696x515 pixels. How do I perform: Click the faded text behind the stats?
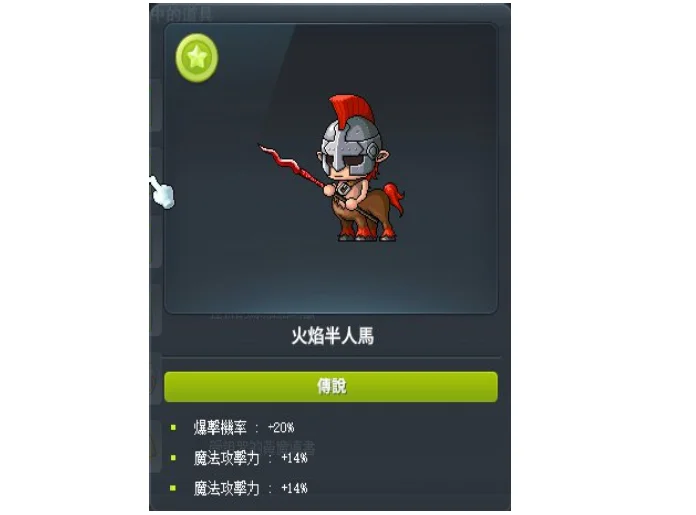(262, 447)
